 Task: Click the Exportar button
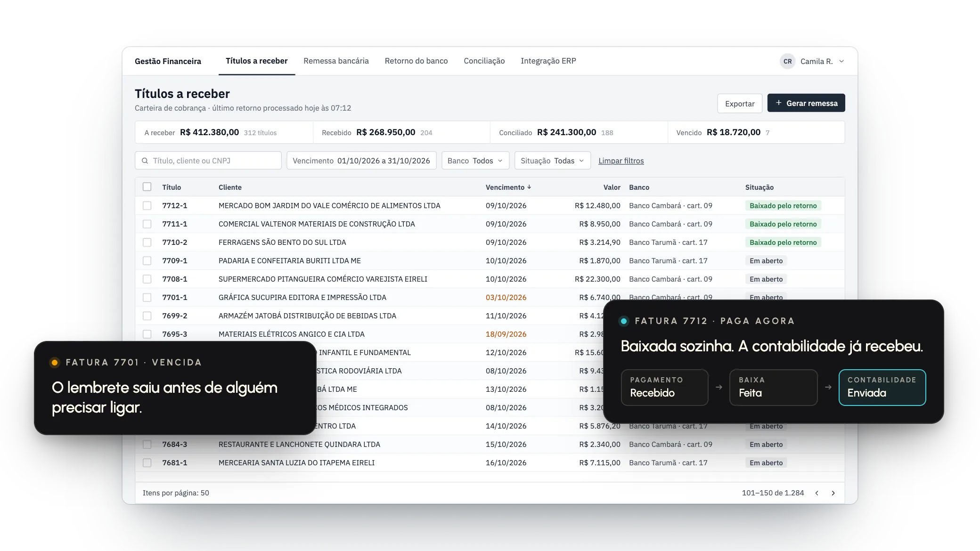click(x=739, y=103)
